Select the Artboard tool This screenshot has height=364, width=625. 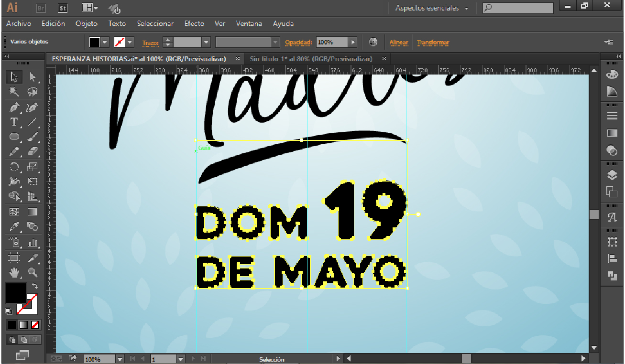tap(14, 258)
